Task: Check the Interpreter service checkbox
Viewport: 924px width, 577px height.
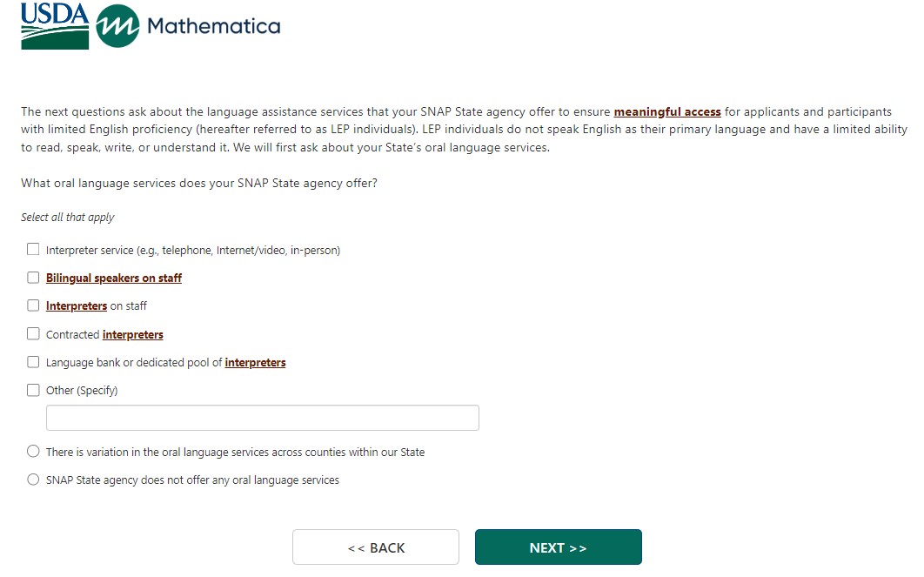Action: 33,249
